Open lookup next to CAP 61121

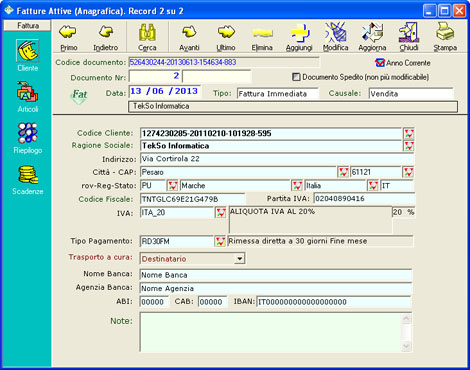408,172
